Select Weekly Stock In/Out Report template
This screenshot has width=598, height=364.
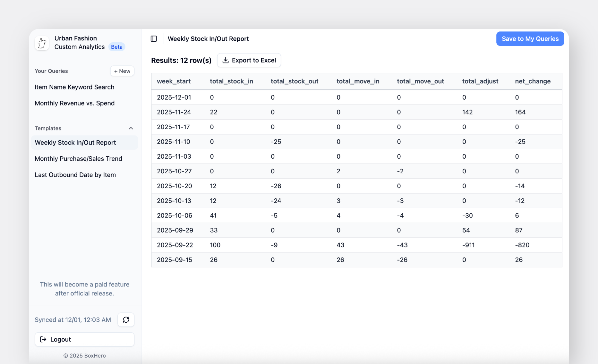[x=75, y=143]
